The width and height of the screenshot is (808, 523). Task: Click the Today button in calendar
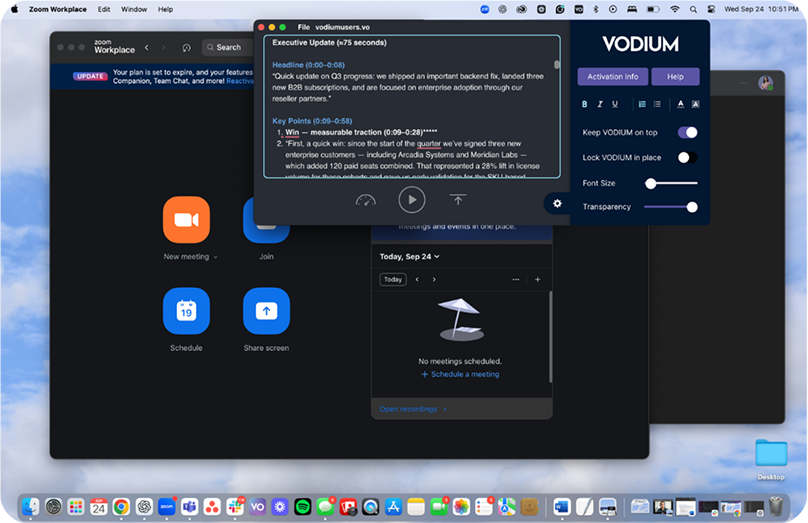pyautogui.click(x=393, y=279)
